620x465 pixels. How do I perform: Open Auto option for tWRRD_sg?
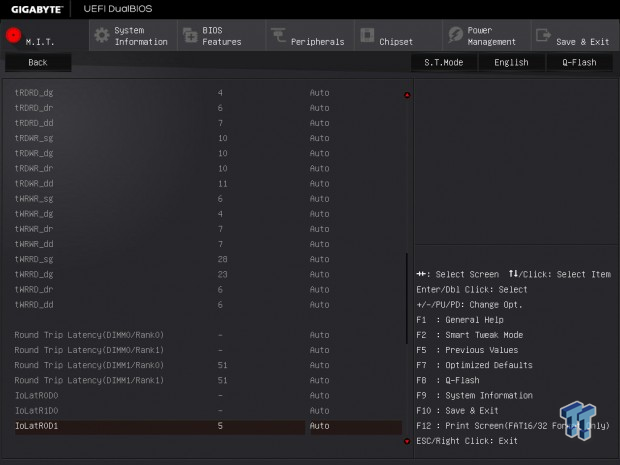[319, 259]
